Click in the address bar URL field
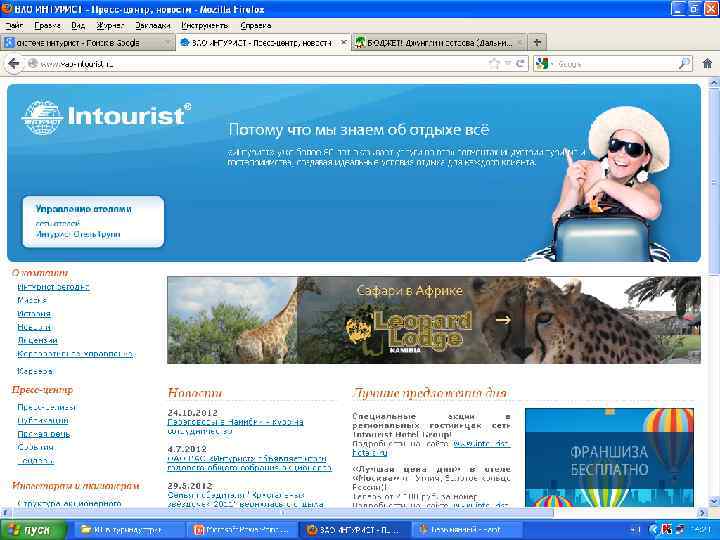The width and height of the screenshot is (720, 540). pyautogui.click(x=262, y=63)
